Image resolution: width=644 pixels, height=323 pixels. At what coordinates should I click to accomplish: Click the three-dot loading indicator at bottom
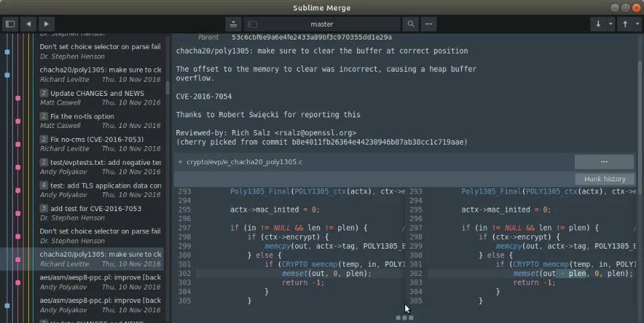pos(405,318)
